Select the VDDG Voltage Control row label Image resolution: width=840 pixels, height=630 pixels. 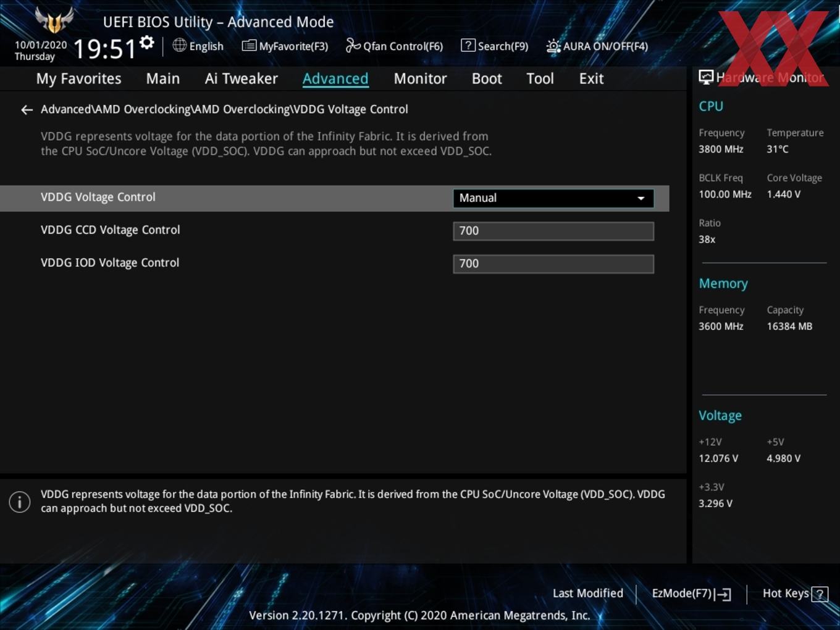point(98,197)
